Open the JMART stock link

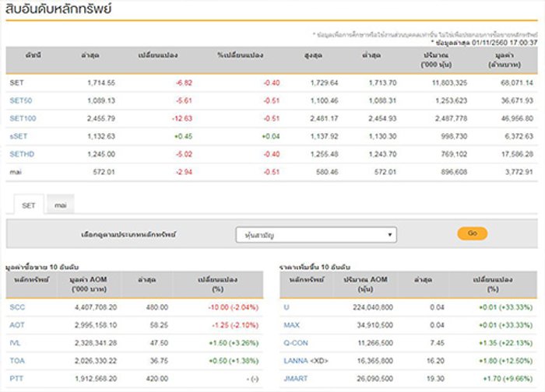296,379
